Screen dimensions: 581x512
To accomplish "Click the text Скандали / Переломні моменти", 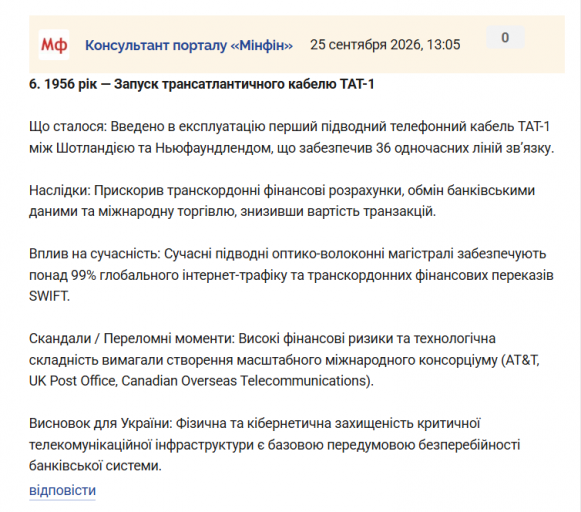I will [x=132, y=339].
